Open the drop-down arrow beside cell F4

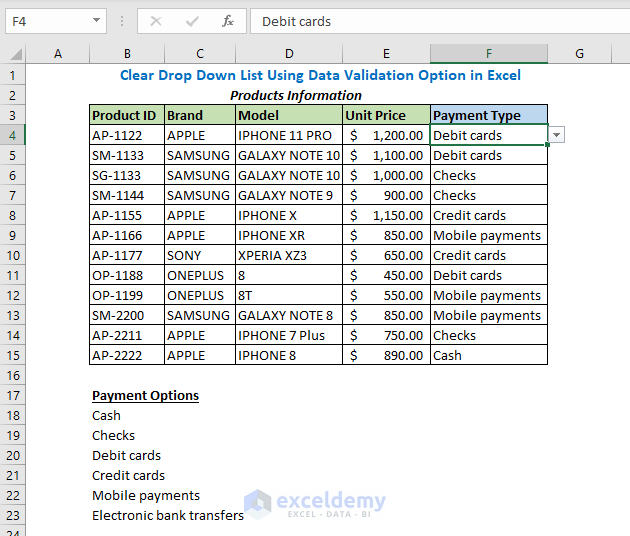(556, 135)
